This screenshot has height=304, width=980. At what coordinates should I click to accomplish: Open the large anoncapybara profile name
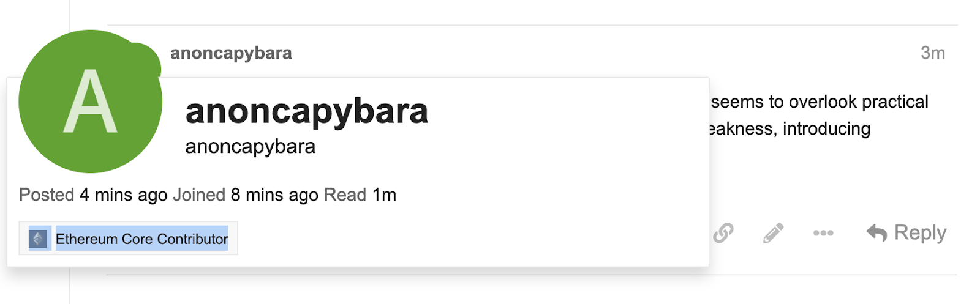(307, 111)
